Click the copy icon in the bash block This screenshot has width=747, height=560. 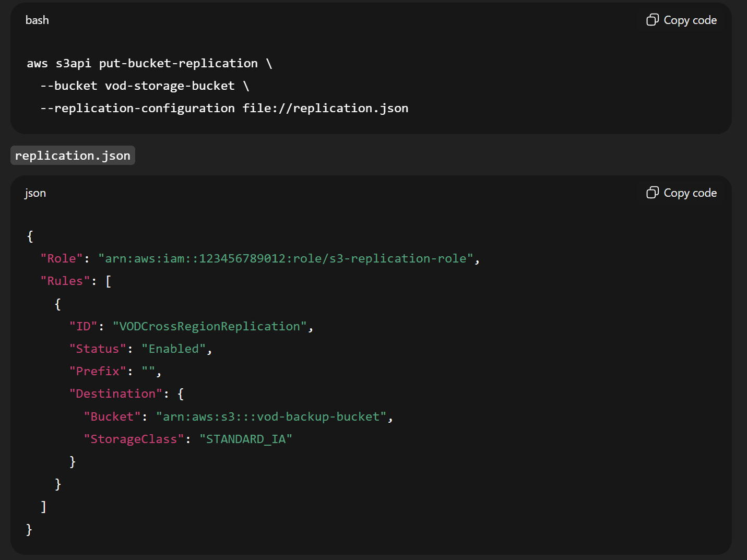click(652, 20)
